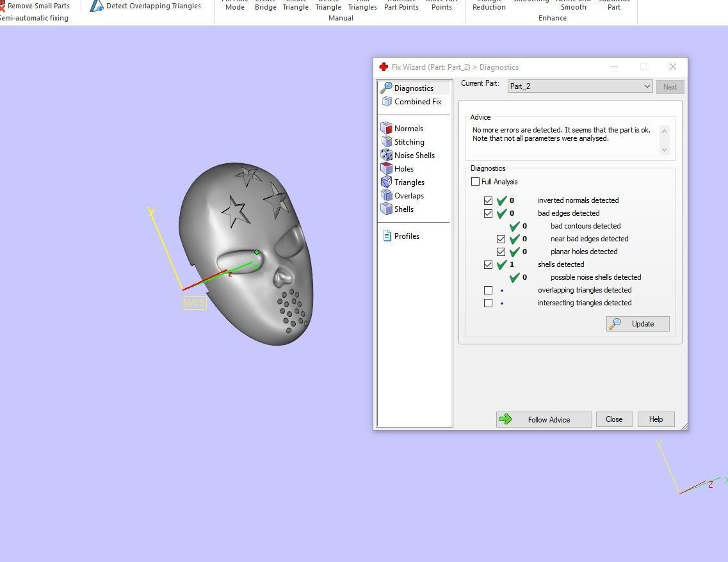Enable the Full Analysis checkbox
Viewport: 728px width, 562px height.
[x=475, y=181]
